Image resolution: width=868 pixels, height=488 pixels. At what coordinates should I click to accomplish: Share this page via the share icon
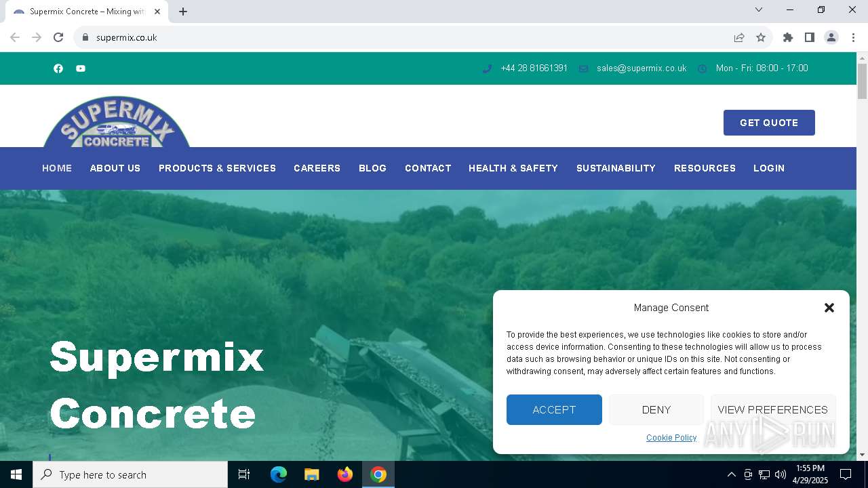739,37
